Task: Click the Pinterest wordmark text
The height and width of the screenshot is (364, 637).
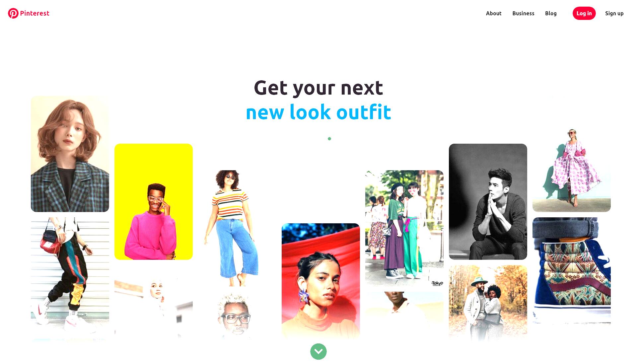Action: [35, 13]
